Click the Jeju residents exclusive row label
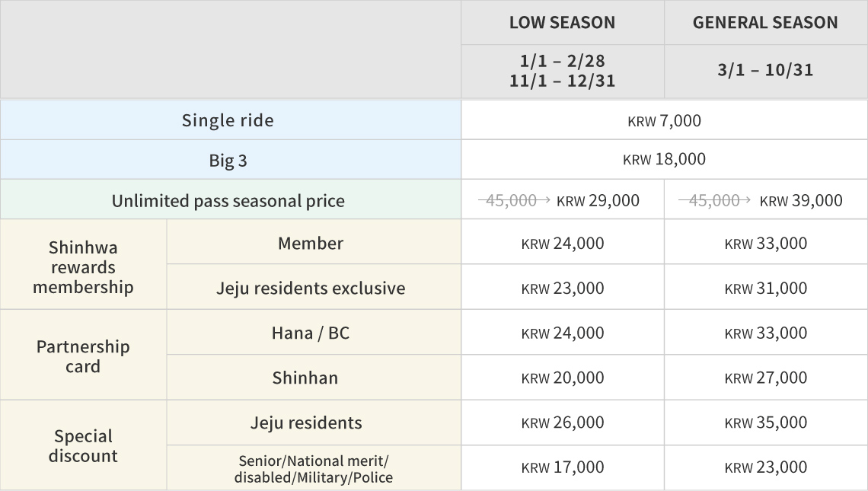This screenshot has width=868, height=491. (x=311, y=289)
